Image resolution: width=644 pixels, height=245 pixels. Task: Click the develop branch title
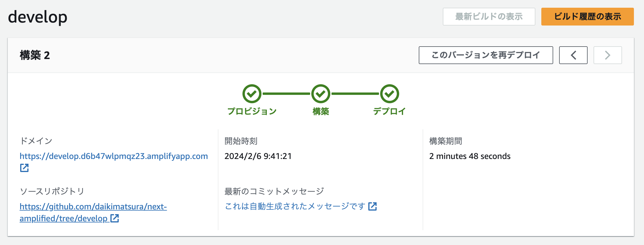[38, 17]
